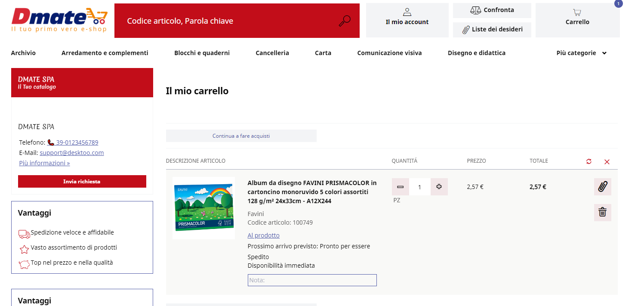Viewport: 644px width, 306px height.
Task: Click the cart item count badge
Action: 619,4
